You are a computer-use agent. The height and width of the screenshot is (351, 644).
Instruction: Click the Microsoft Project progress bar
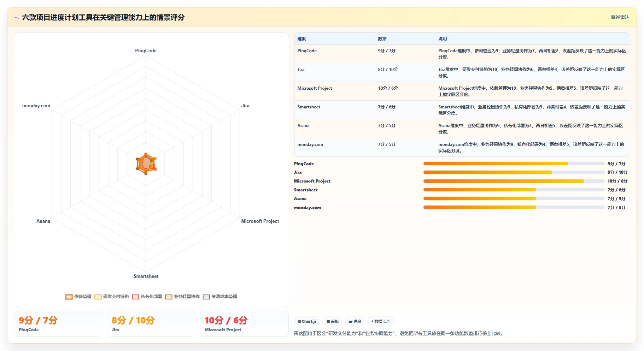click(514, 181)
